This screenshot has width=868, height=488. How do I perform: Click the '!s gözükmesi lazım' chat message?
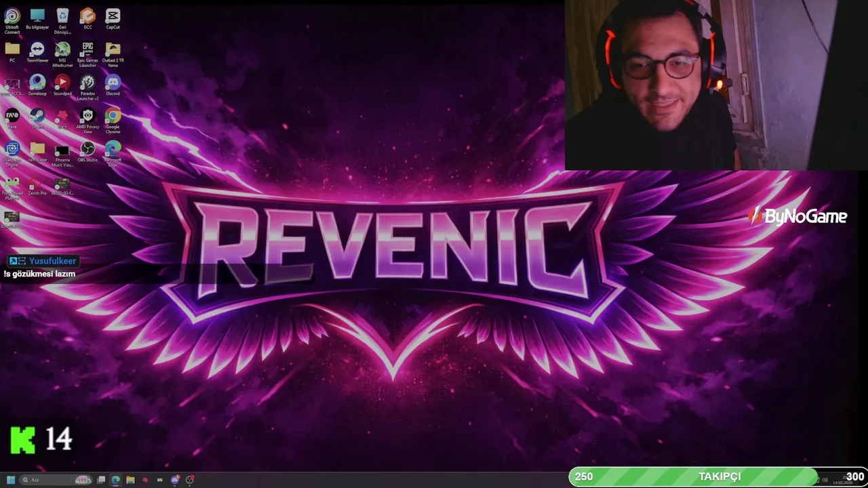[x=39, y=274]
